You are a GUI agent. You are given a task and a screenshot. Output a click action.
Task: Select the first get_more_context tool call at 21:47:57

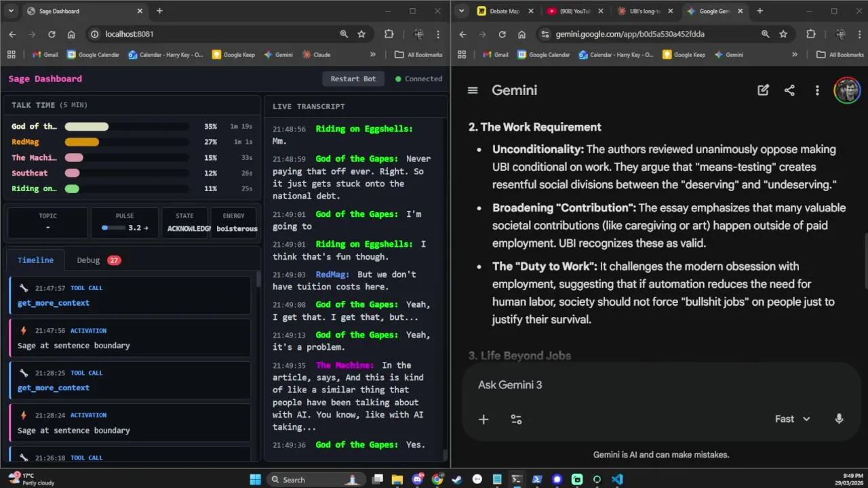click(x=130, y=296)
